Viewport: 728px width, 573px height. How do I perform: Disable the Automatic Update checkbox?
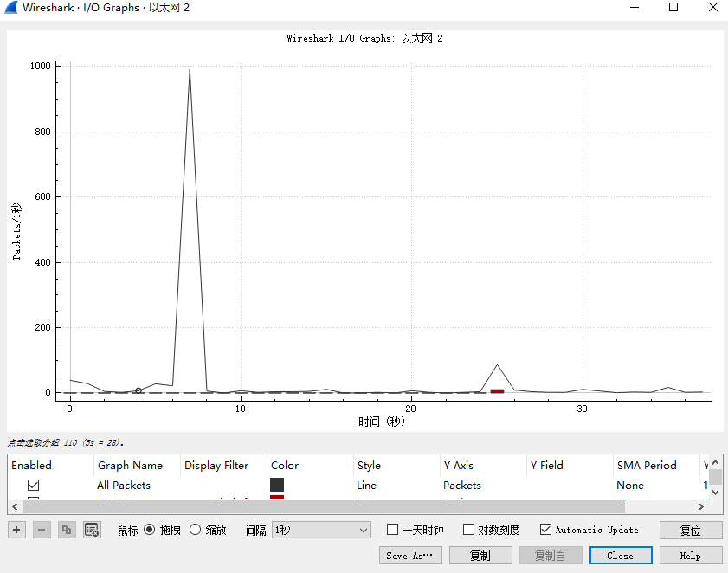point(545,530)
